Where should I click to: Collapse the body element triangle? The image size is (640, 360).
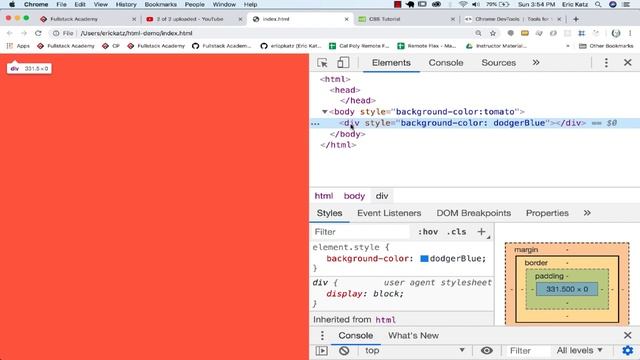pyautogui.click(x=324, y=111)
